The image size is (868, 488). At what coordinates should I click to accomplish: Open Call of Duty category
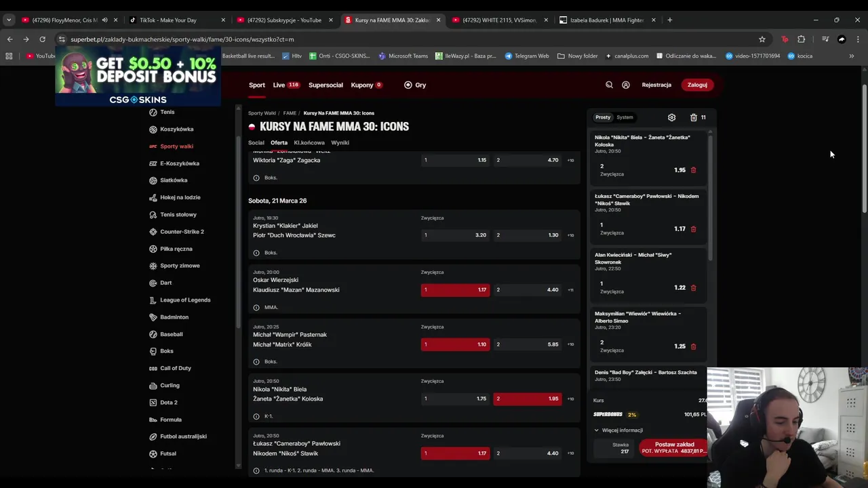(x=175, y=368)
